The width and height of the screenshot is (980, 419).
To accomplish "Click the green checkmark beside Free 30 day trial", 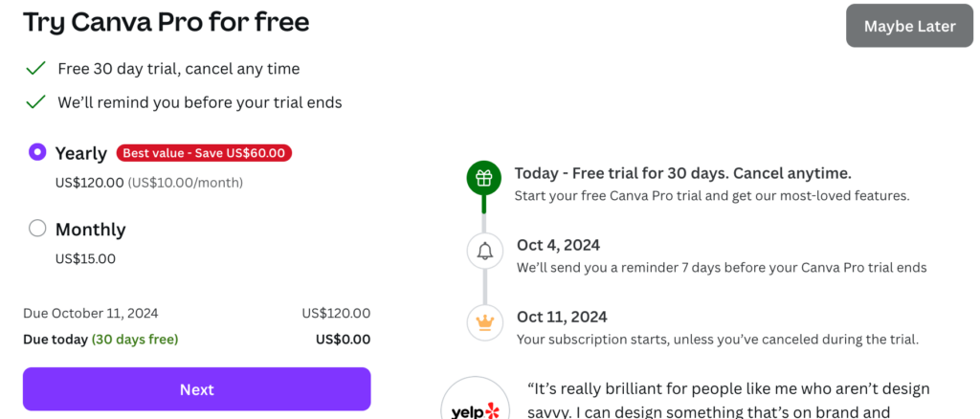I will coord(36,69).
